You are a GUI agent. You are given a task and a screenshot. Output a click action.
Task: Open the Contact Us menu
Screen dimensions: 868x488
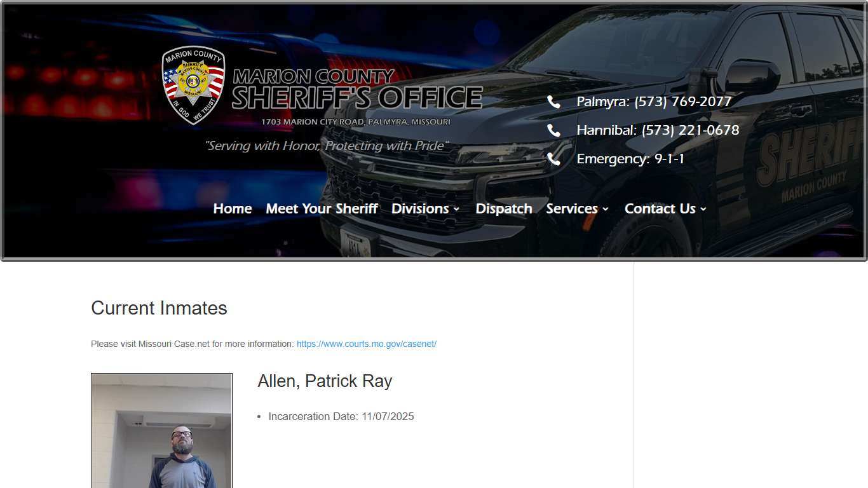(660, 208)
